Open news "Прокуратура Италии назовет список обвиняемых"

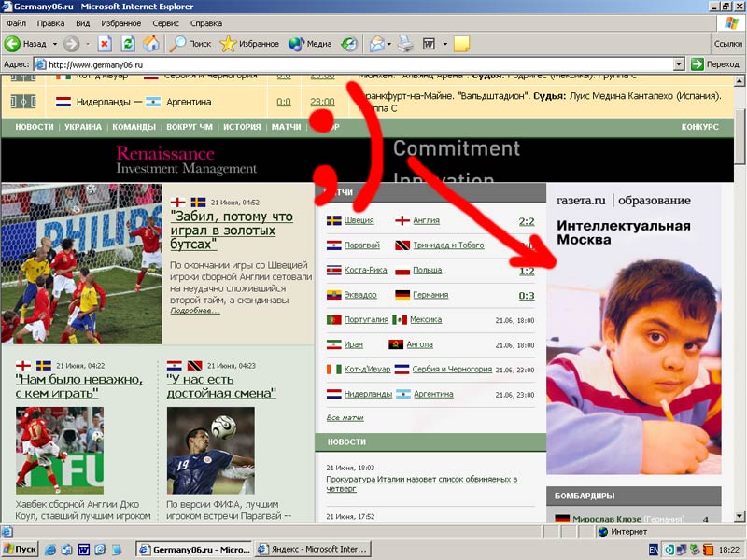[422, 483]
